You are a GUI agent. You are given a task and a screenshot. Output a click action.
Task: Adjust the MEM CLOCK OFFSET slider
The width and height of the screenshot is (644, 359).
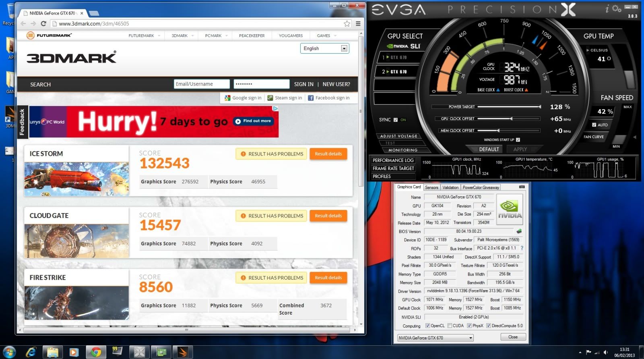click(509, 131)
